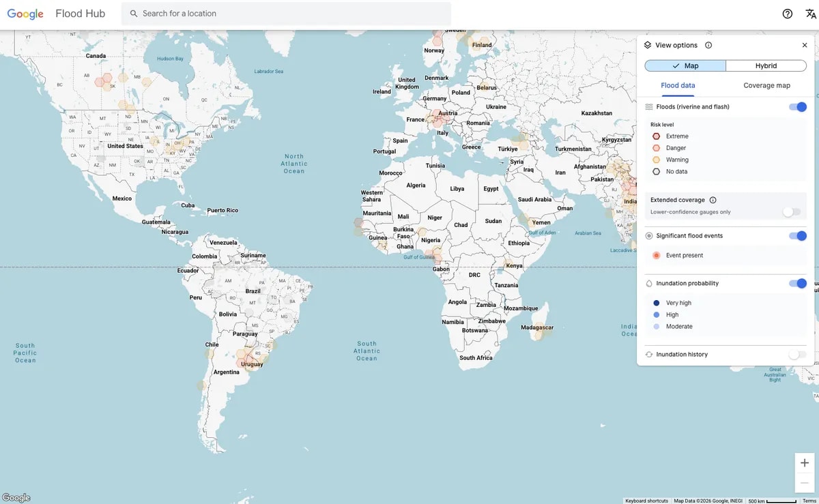
Task: Enable the Inundation history switch
Action: [797, 355]
